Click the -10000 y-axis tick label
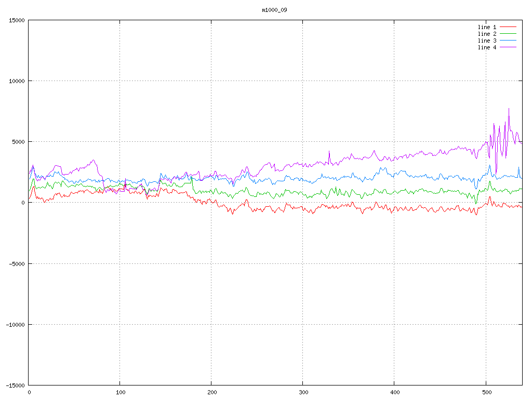Image resolution: width=532 pixels, height=399 pixels. [x=15, y=324]
